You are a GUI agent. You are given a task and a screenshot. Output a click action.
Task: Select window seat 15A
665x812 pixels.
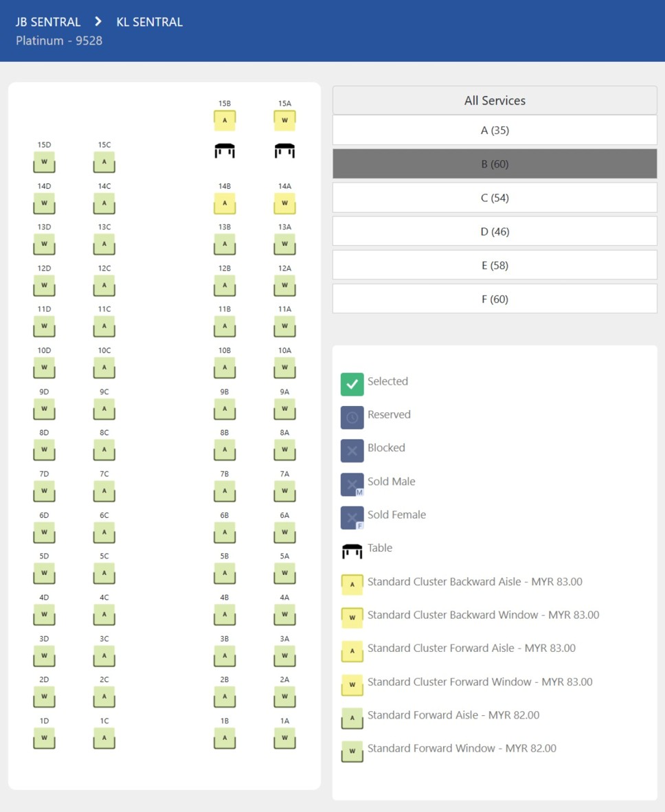[x=284, y=120]
